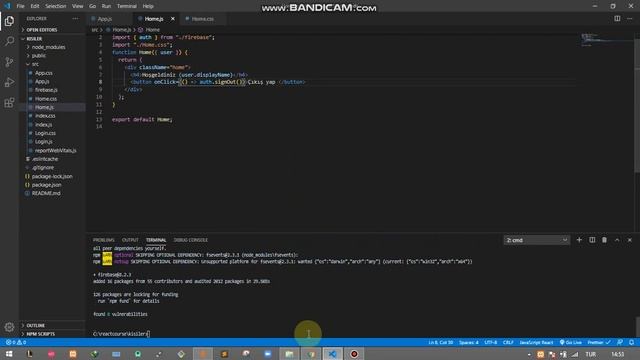Click TUR language indicator in tray
The height and width of the screenshot is (360, 640).
click(x=591, y=354)
